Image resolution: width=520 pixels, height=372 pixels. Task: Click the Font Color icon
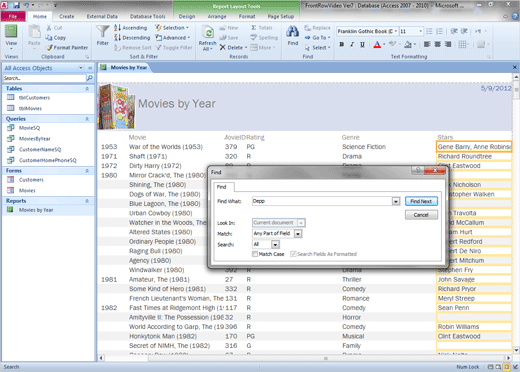point(377,44)
